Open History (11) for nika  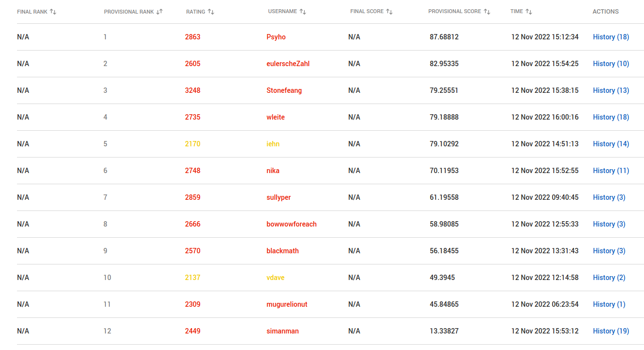611,171
